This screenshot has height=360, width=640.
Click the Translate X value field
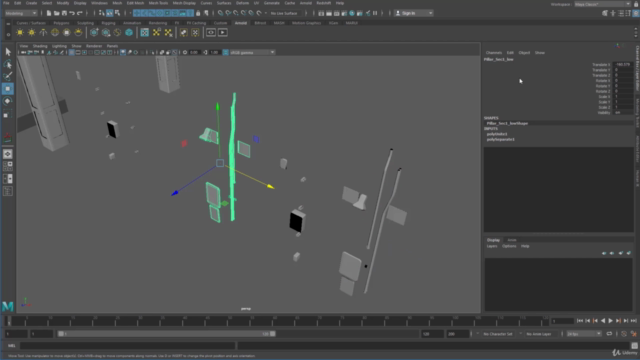623,64
